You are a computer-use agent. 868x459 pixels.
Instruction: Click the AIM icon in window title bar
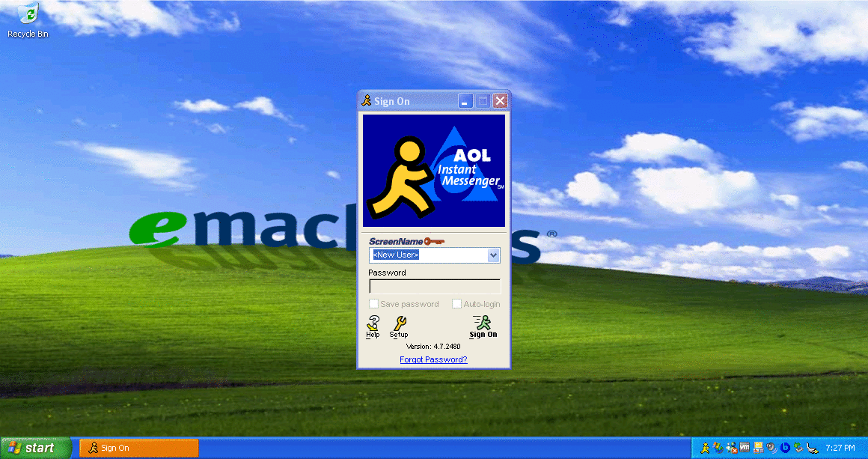(366, 101)
